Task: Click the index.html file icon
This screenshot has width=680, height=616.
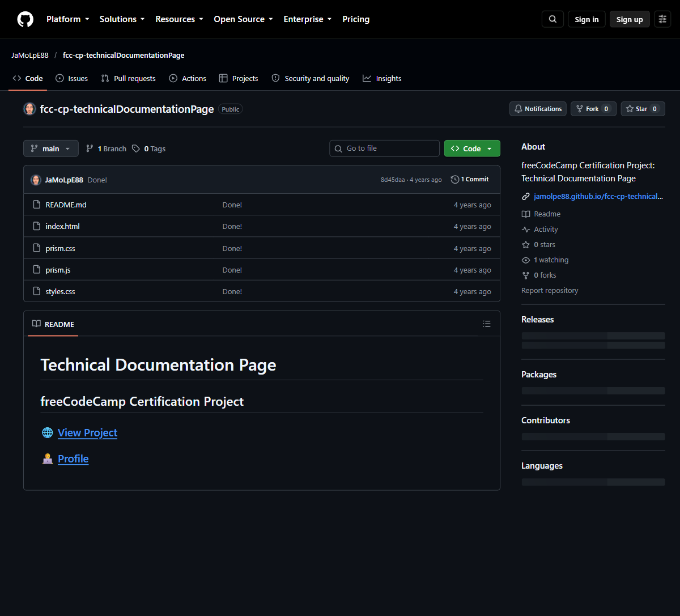Action: 37,226
